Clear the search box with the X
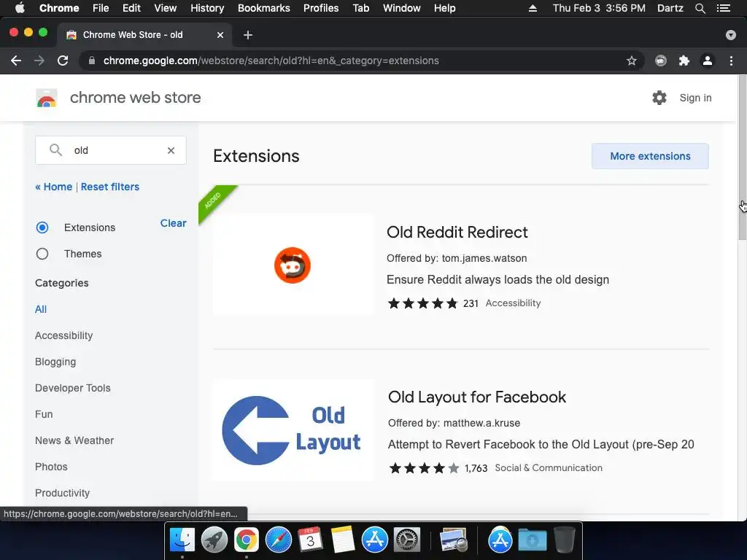The height and width of the screenshot is (560, 747). (171, 150)
